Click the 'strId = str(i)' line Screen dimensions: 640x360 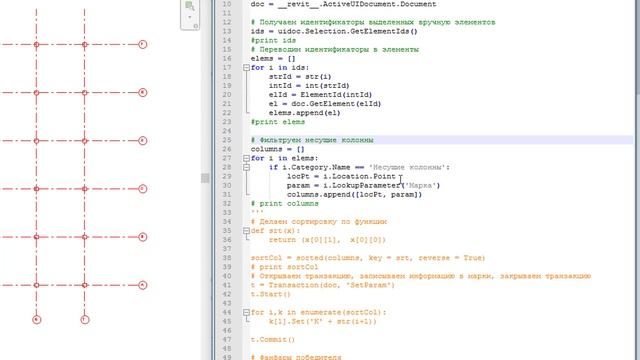[x=300, y=77]
